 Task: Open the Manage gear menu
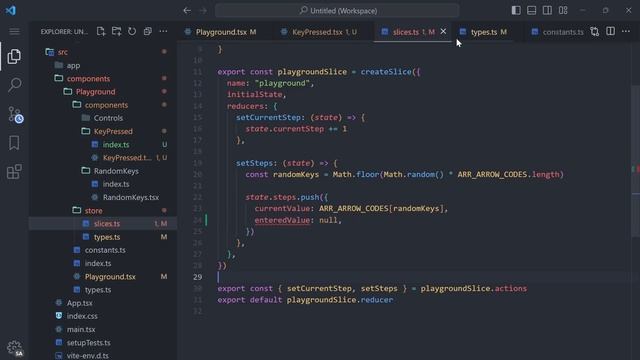click(x=15, y=348)
